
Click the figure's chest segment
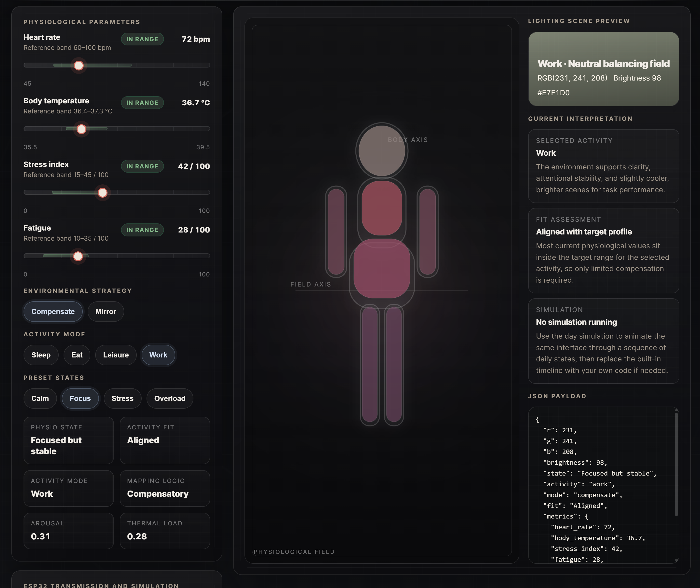click(x=382, y=208)
